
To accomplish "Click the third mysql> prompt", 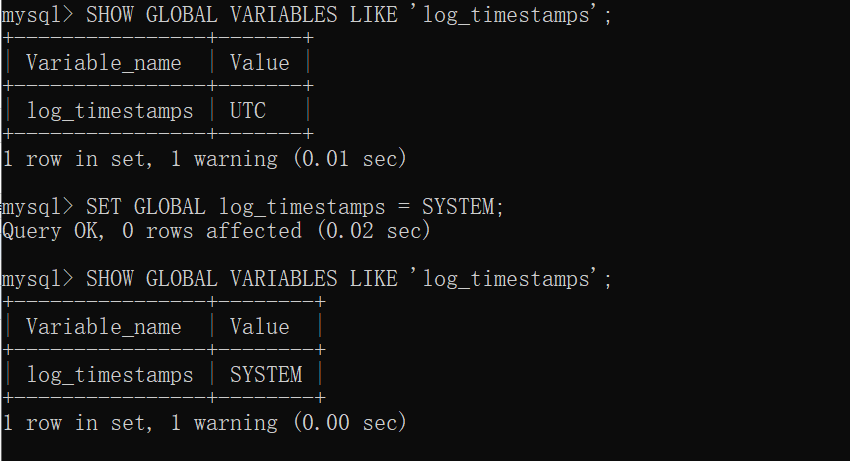I will pyautogui.click(x=37, y=279).
